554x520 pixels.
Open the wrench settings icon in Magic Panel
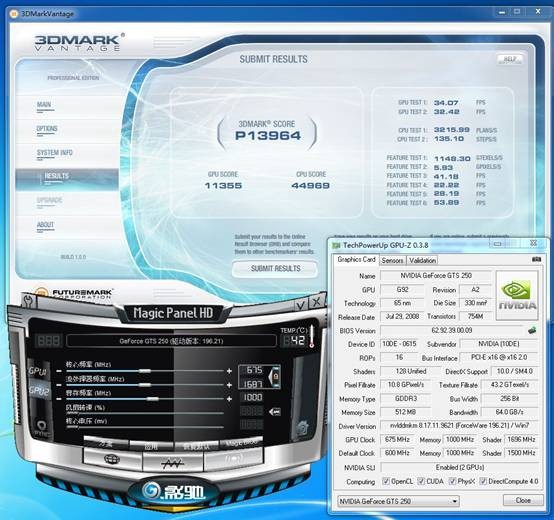(x=29, y=301)
